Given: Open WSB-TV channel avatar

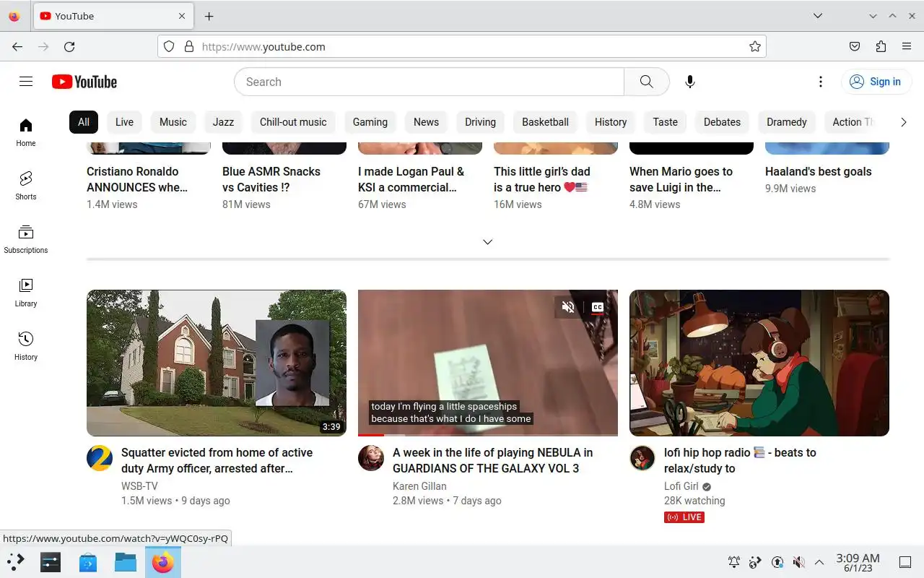Looking at the screenshot, I should coord(100,458).
